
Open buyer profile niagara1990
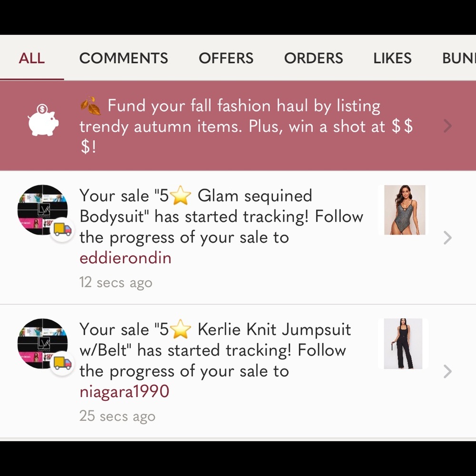124,392
